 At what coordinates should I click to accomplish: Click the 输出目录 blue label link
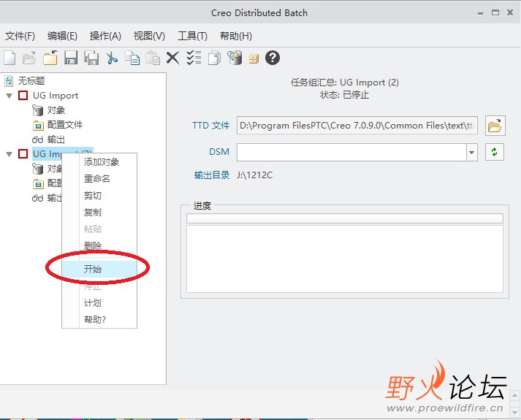(212, 175)
